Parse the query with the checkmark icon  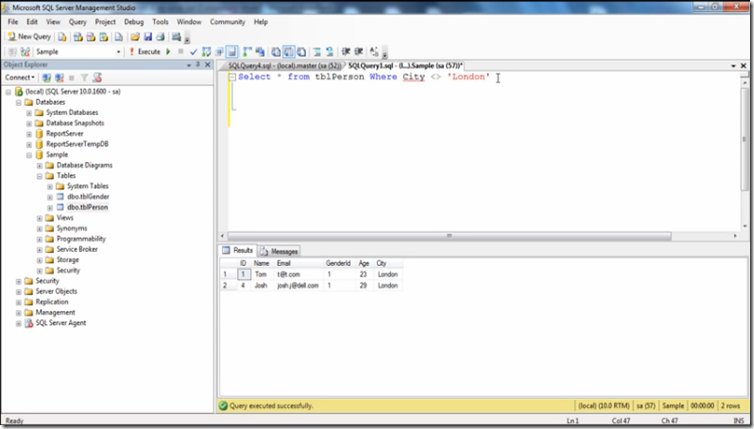[x=193, y=51]
